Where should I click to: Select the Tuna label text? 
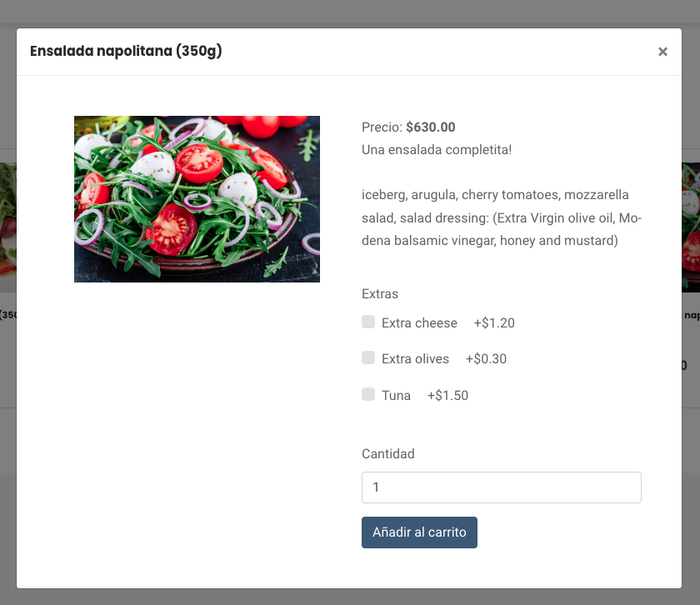pyautogui.click(x=396, y=396)
